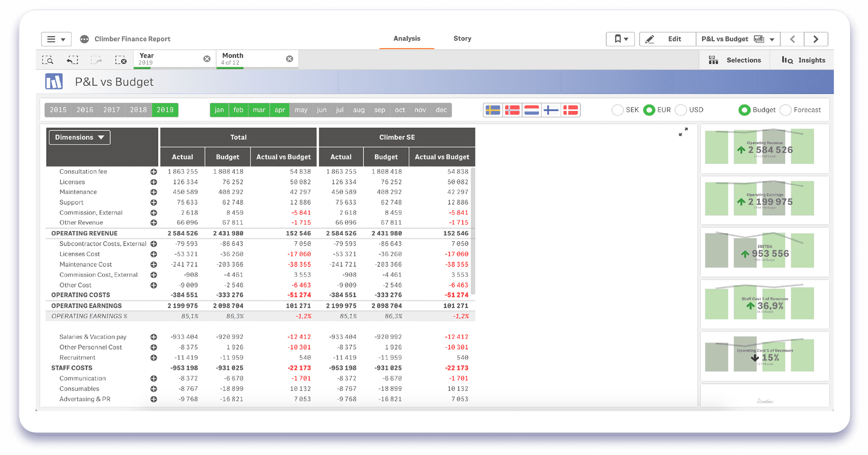Remove the Year 2019 selection
Viewport: 868px width, 455px height.
pos(207,59)
